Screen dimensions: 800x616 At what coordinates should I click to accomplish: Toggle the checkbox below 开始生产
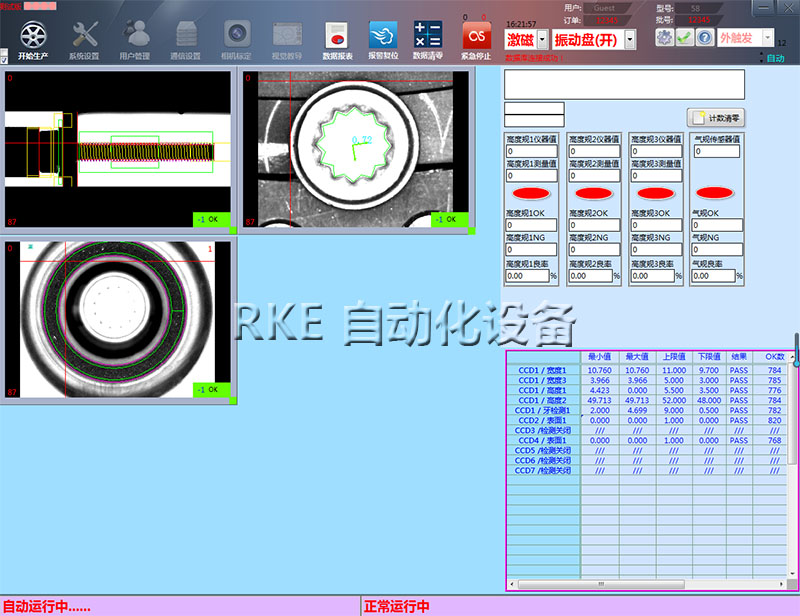point(4,59)
